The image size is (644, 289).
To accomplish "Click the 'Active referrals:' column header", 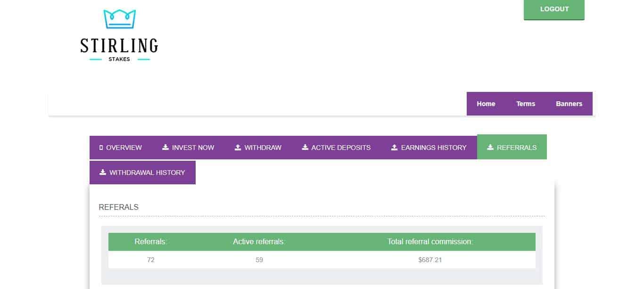I will point(259,241).
